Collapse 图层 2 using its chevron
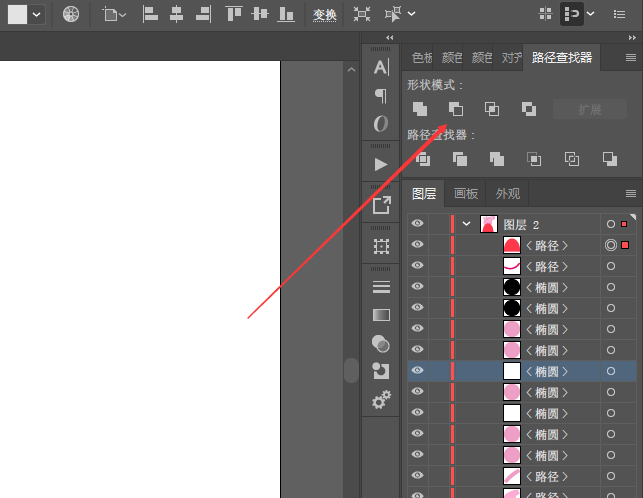643x498 pixels. click(x=466, y=224)
